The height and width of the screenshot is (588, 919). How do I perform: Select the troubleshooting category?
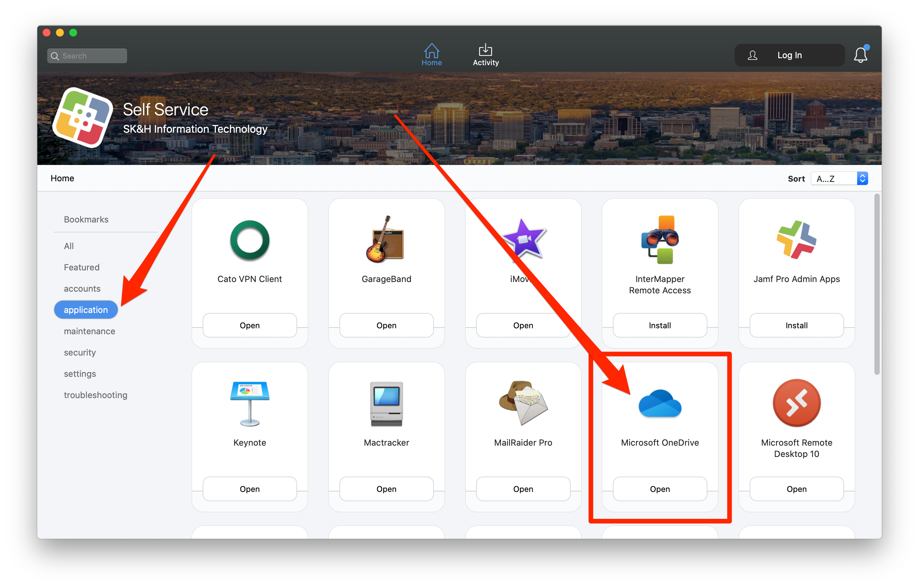click(95, 395)
